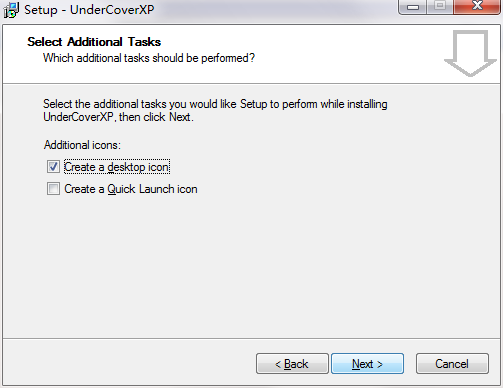Click the Setup installer icon in title bar

pos(11,10)
